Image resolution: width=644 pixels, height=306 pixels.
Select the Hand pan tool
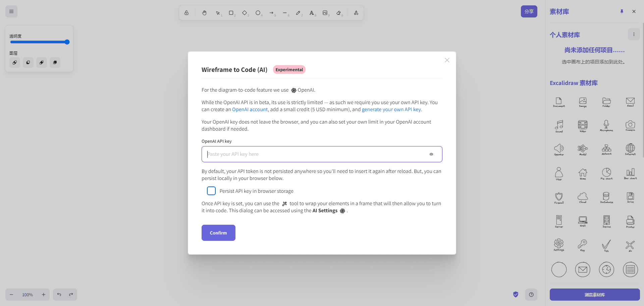[204, 13]
